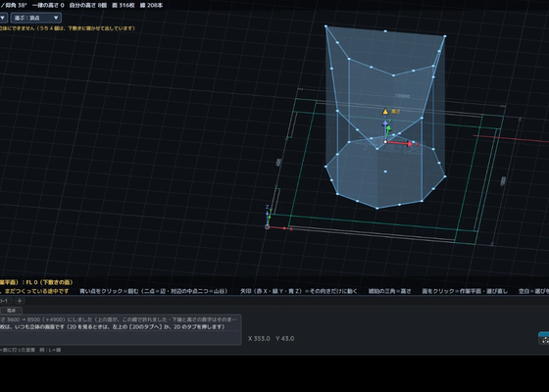The height and width of the screenshot is (392, 549).
Task: Click the lowest vertex of the bottom polygon
Action: click(x=377, y=208)
